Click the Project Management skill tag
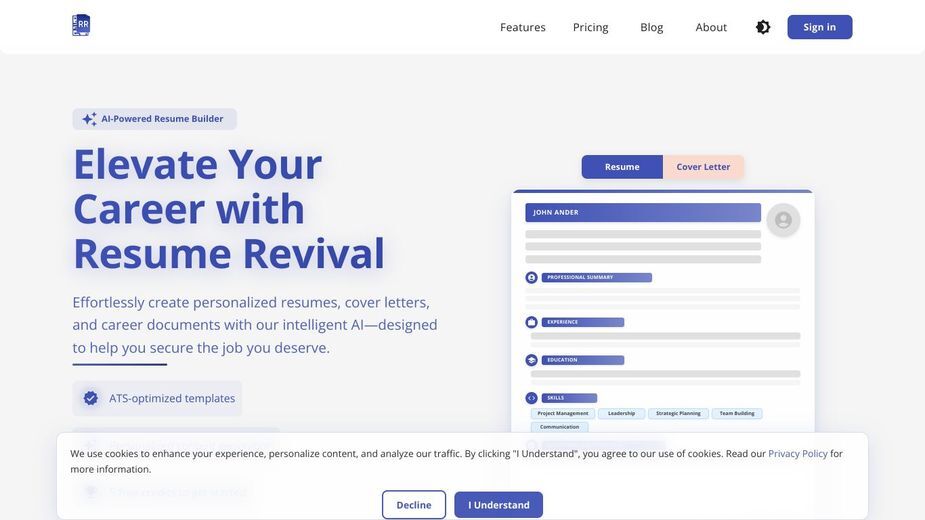The width and height of the screenshot is (925, 520). tap(563, 413)
